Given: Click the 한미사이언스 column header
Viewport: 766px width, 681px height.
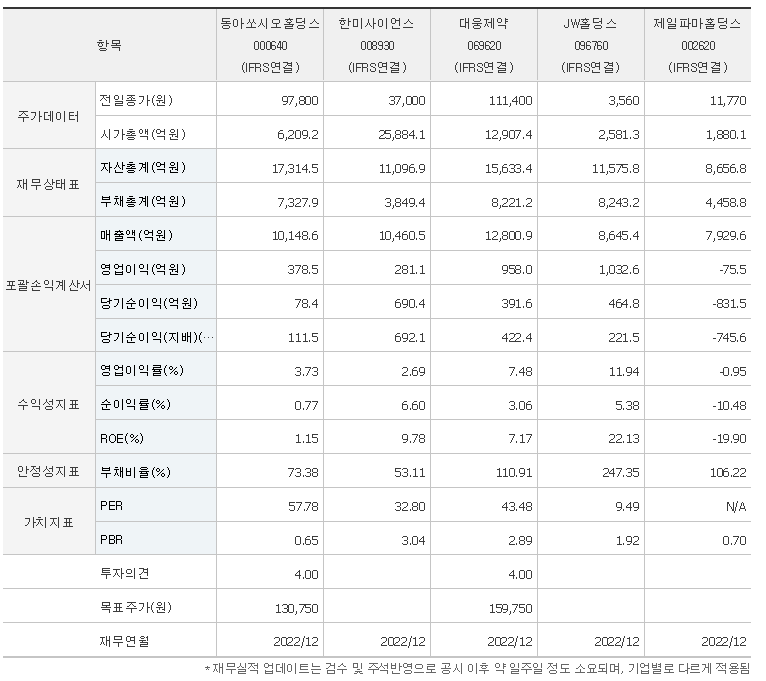Looking at the screenshot, I should pos(377,45).
